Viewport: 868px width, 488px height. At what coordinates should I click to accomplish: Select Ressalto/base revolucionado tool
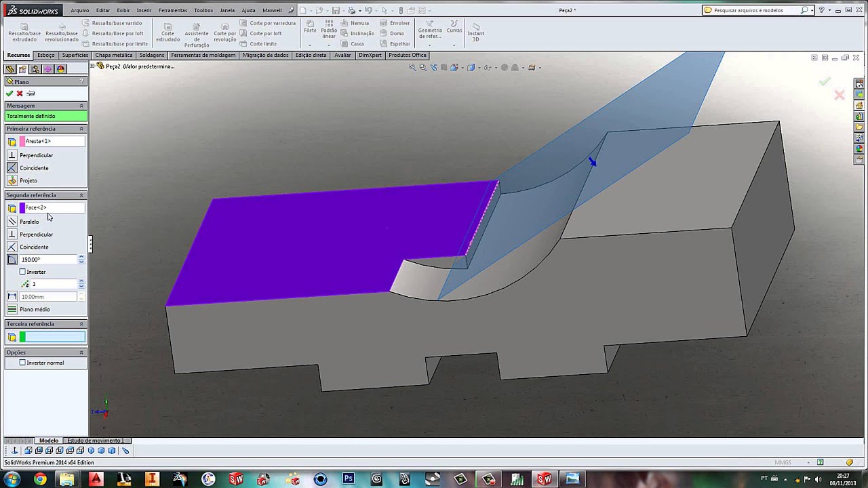(62, 32)
